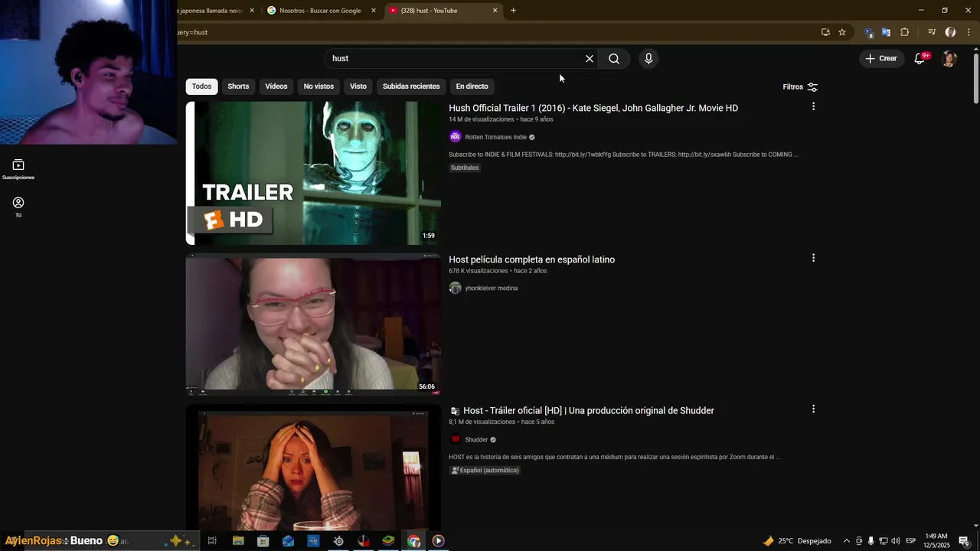
Task: Select the En directo filter chip
Action: (x=472, y=86)
